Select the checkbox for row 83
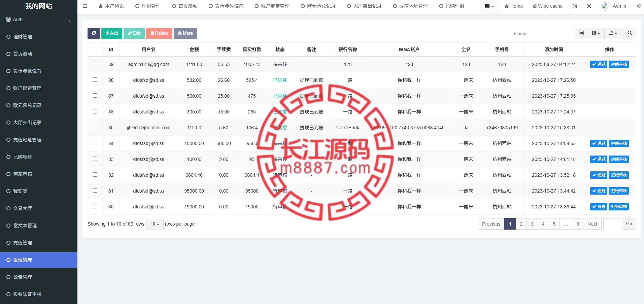This screenshot has height=304, width=644. 95,159
